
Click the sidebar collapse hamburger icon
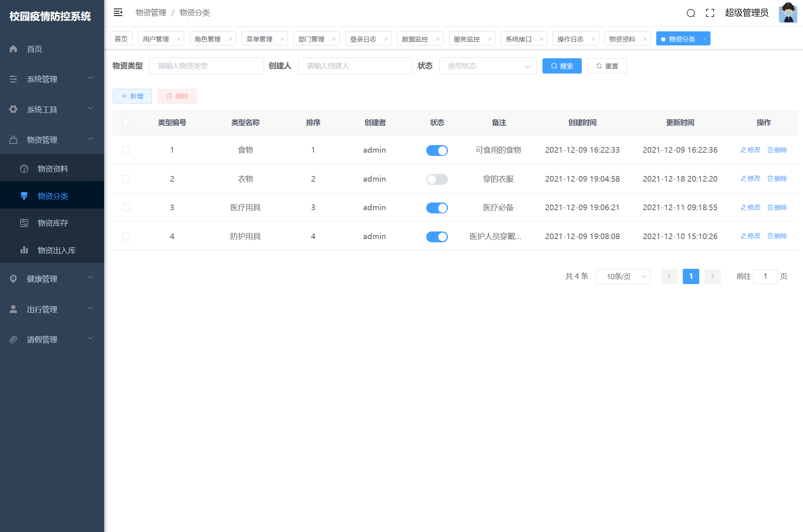[118, 12]
